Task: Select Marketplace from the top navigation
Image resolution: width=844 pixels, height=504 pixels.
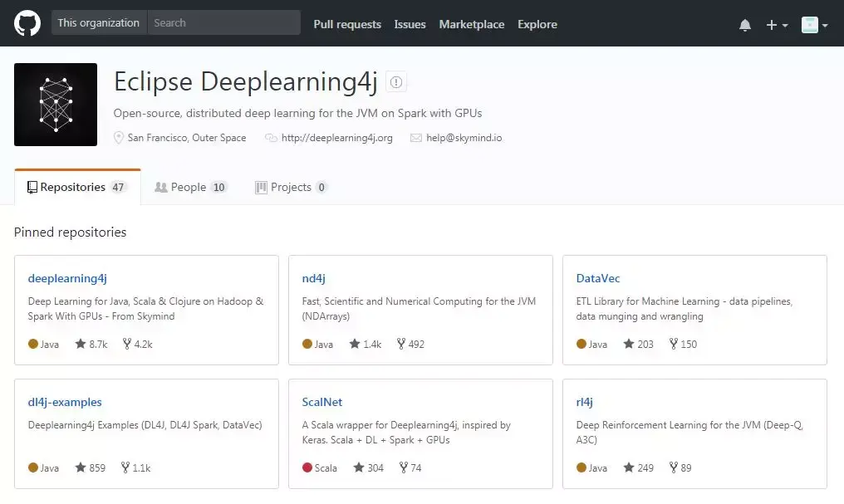Action: pyautogui.click(x=472, y=25)
